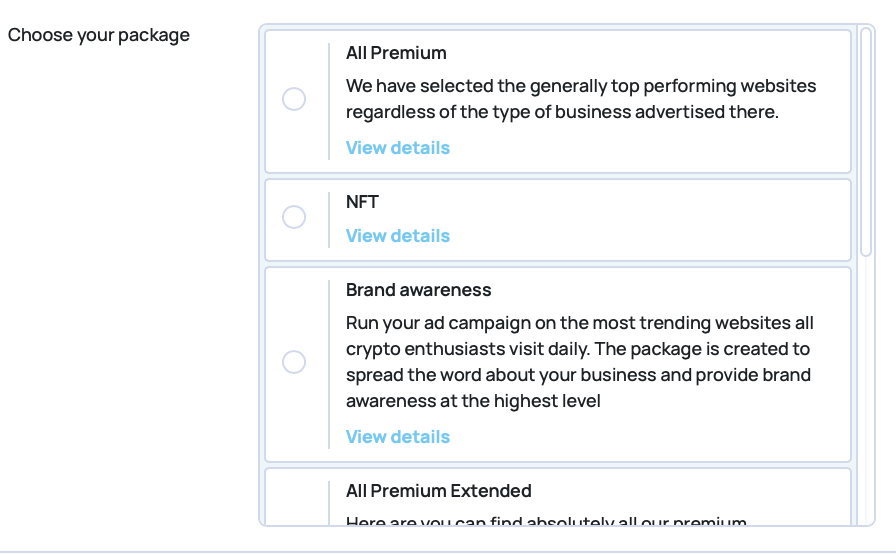Click the All Premium Extended description
This screenshot has height=554, width=896.
pyautogui.click(x=546, y=521)
